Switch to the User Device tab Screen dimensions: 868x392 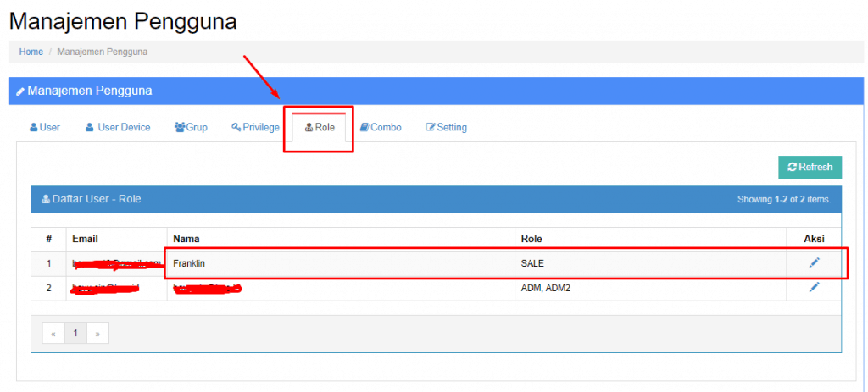[118, 127]
